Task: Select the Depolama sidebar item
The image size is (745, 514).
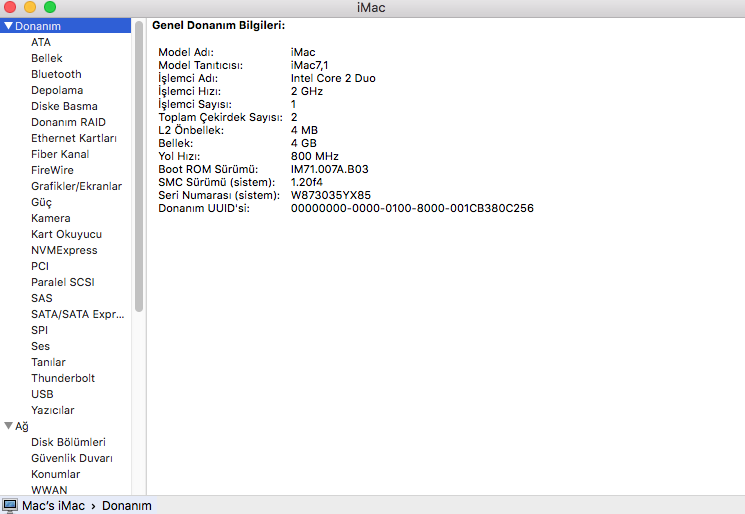Action: (x=57, y=90)
